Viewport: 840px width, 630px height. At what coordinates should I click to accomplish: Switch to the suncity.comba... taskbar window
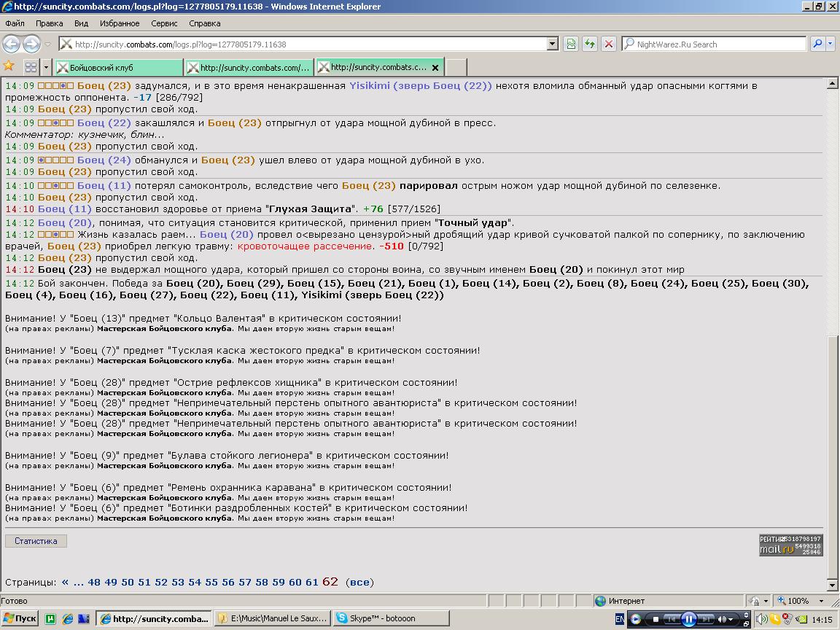tap(155, 619)
